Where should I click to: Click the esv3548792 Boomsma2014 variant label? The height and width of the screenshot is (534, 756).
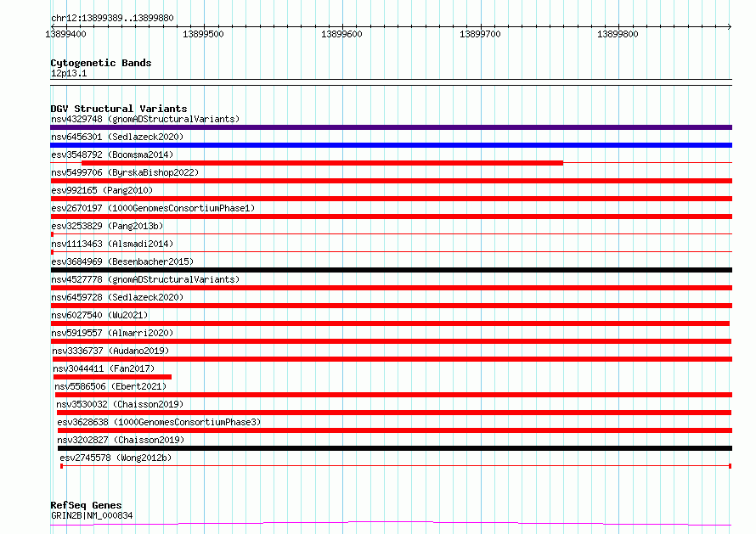pos(112,155)
